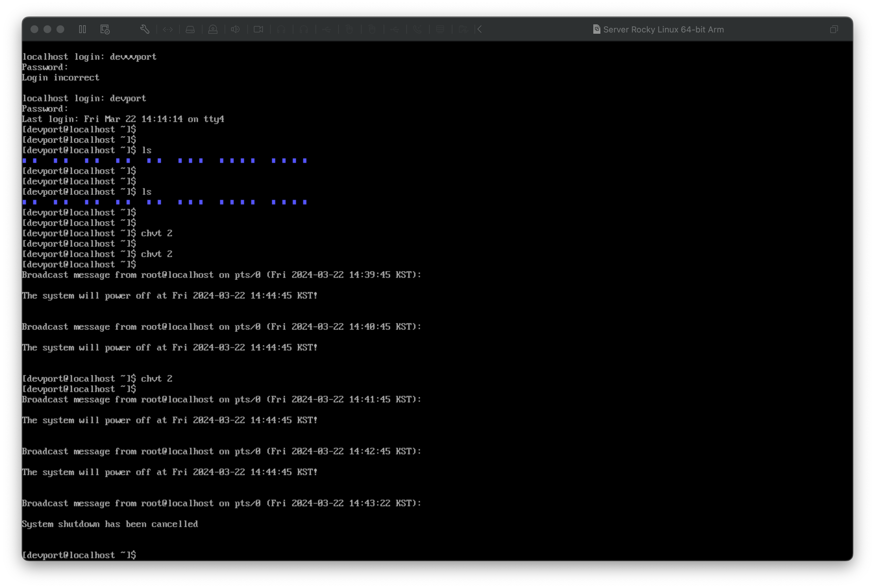Click the shared folders icon
Image resolution: width=875 pixels, height=588 pixels.
[x=463, y=29]
